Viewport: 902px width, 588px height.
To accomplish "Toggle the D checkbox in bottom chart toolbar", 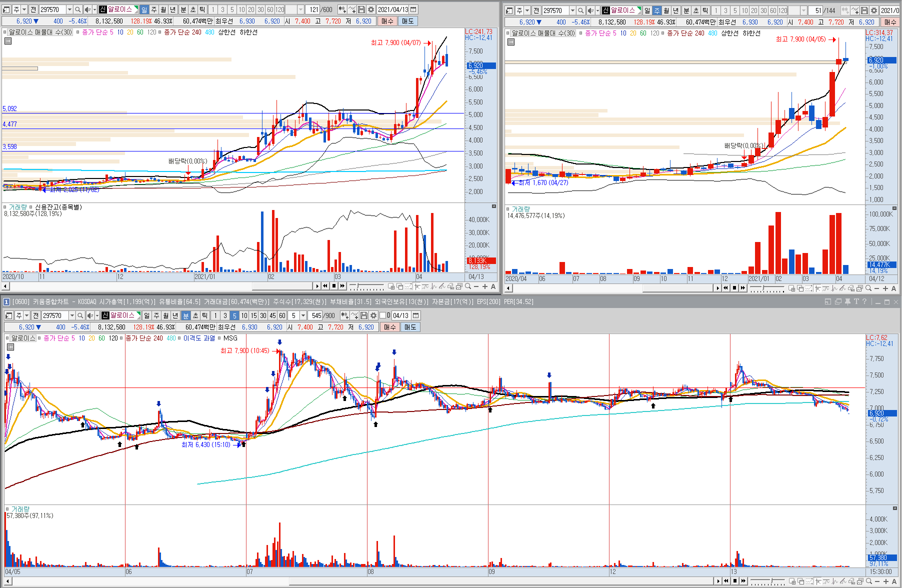I will pos(383,315).
